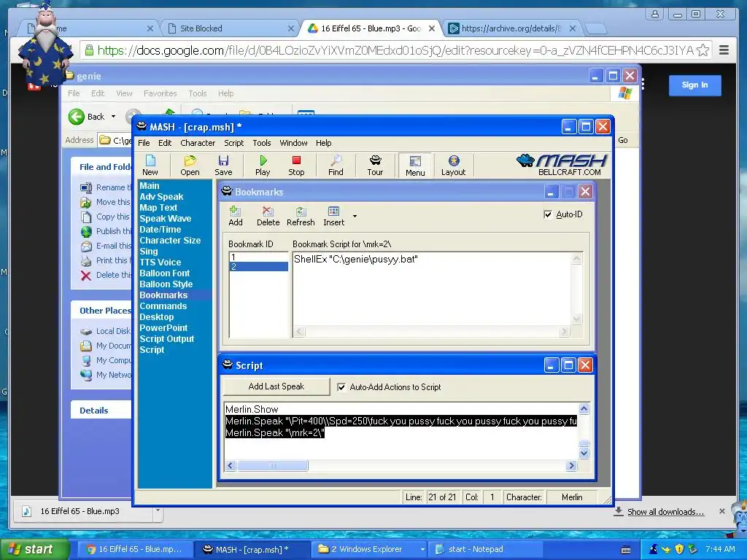Switch to the archive.org details tab
The width and height of the screenshot is (747, 560).
point(511,28)
